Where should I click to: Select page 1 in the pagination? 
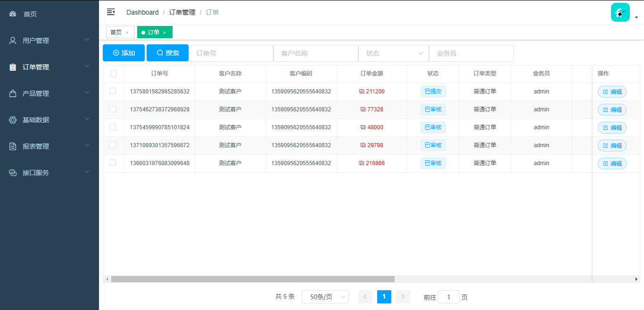384,297
